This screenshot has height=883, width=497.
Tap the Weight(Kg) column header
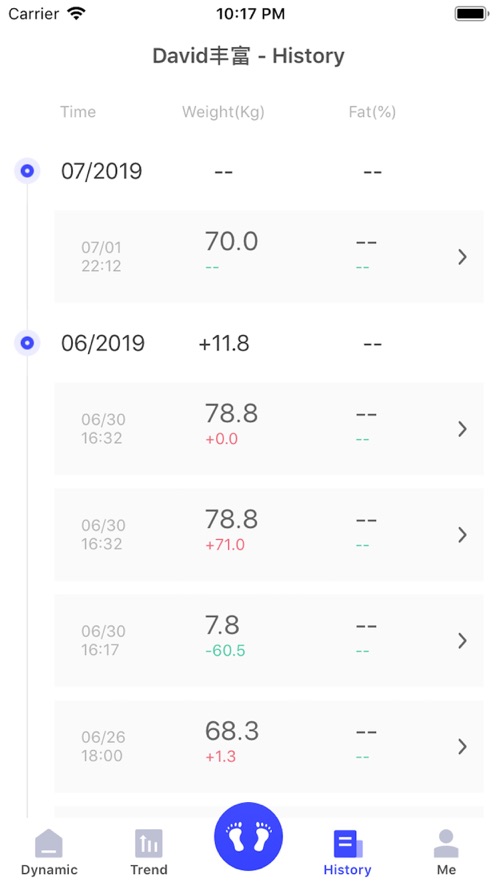[223, 112]
